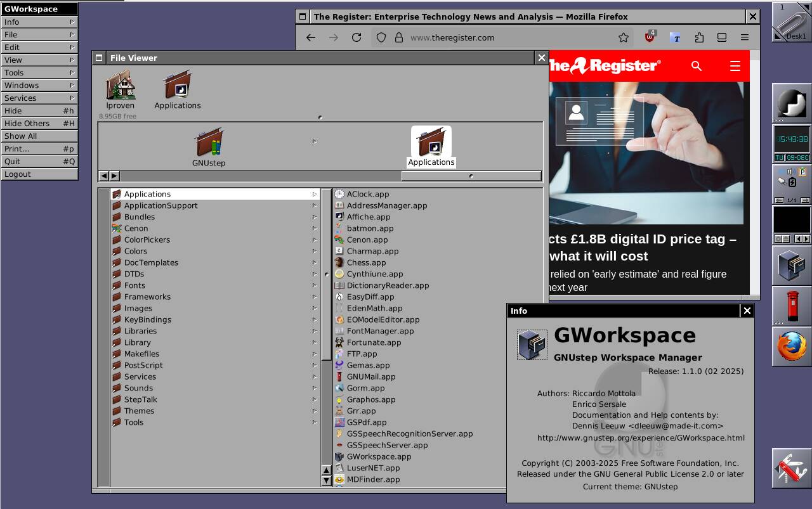812x509 pixels.
Task: Expand the Fonts folder arrow
Action: pos(314,285)
